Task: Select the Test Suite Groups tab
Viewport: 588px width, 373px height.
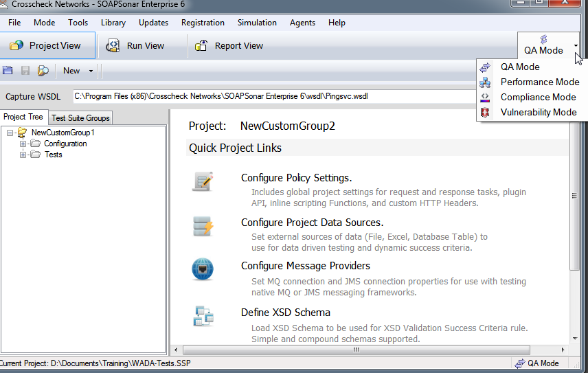Action: [80, 118]
